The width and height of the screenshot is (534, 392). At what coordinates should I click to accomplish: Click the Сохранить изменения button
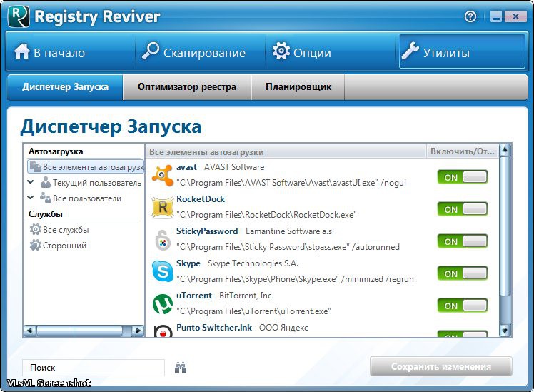click(441, 366)
